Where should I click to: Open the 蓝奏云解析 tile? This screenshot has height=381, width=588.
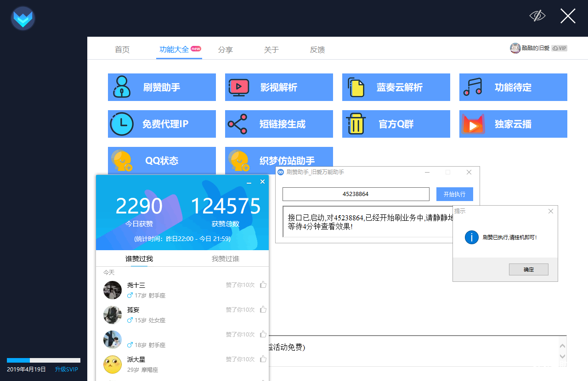[396, 87]
